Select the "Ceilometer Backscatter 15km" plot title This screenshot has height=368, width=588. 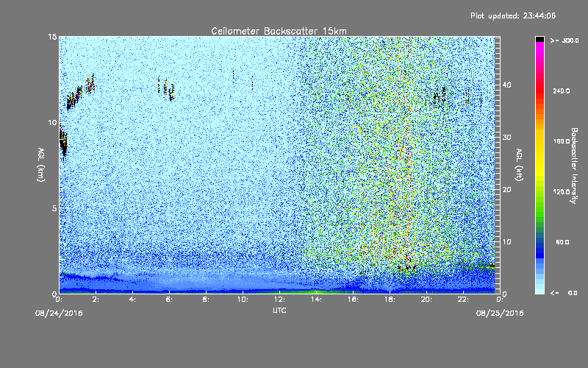[x=279, y=31]
